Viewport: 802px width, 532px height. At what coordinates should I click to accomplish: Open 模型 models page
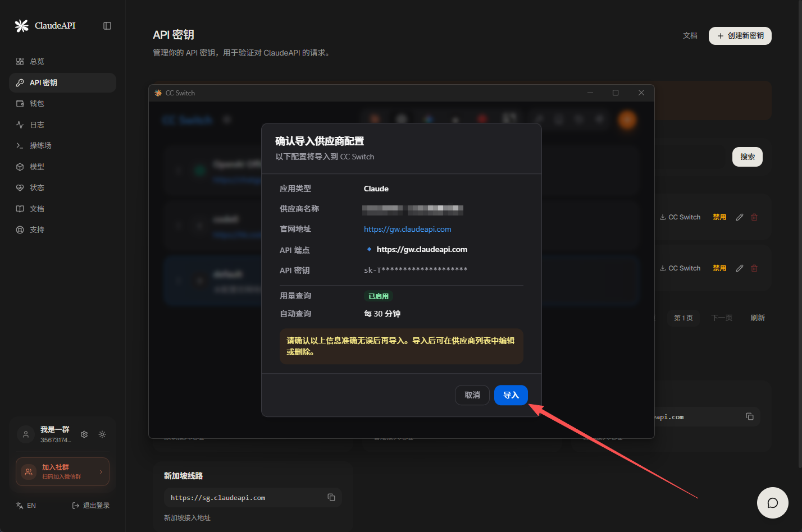(x=62, y=167)
